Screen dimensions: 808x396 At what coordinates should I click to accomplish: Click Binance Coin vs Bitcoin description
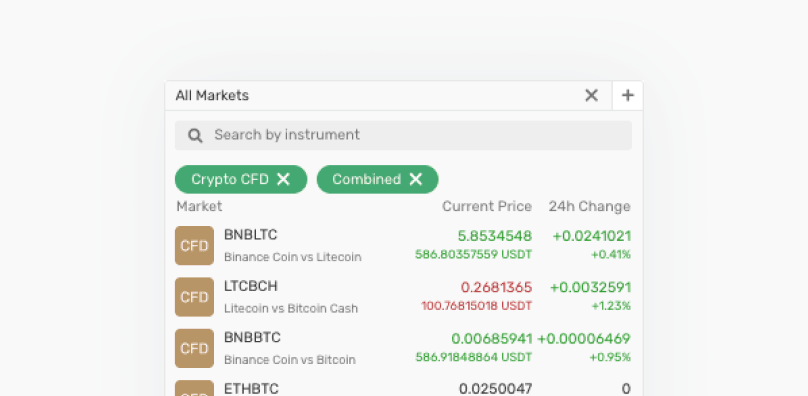pyautogui.click(x=290, y=360)
